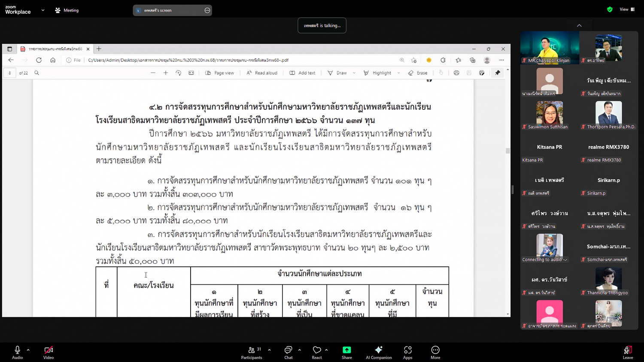644x362 pixels.
Task: Open the React emoji menu
Action: [x=317, y=352]
